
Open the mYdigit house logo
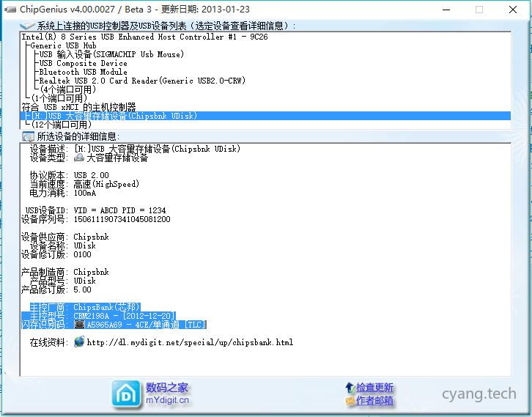point(126,394)
